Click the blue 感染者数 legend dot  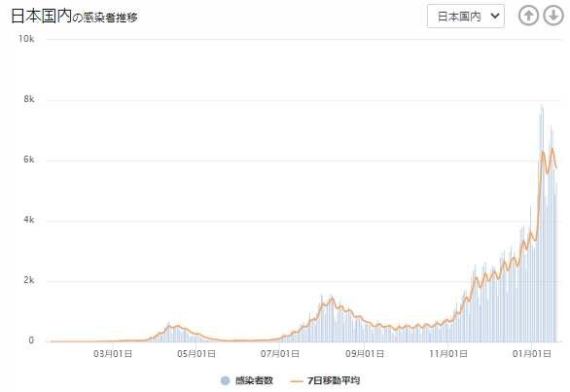(225, 380)
